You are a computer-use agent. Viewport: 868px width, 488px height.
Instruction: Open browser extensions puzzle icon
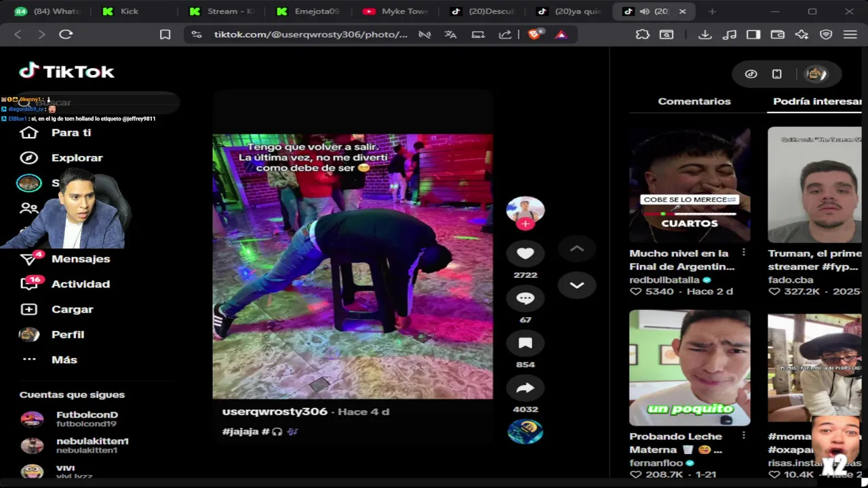tap(642, 34)
